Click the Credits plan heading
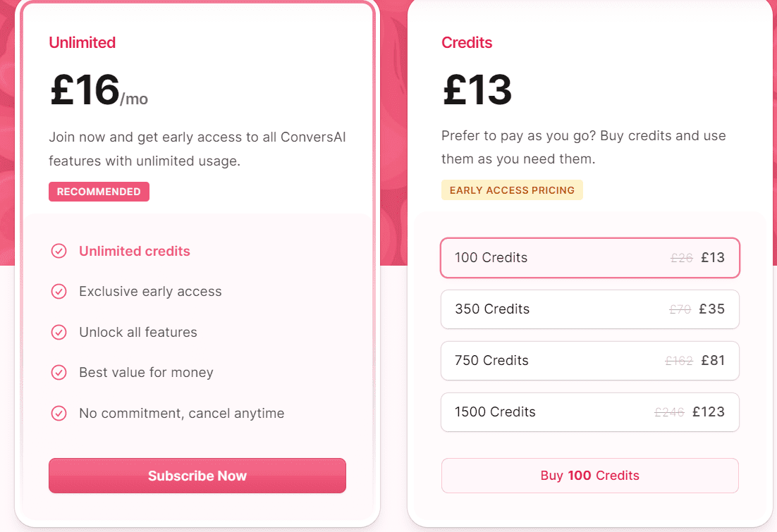This screenshot has height=532, width=777. (467, 42)
